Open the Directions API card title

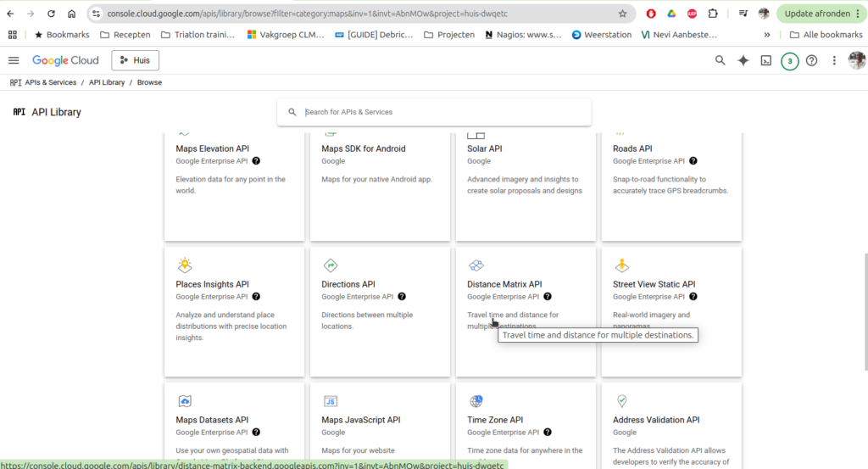click(x=348, y=284)
